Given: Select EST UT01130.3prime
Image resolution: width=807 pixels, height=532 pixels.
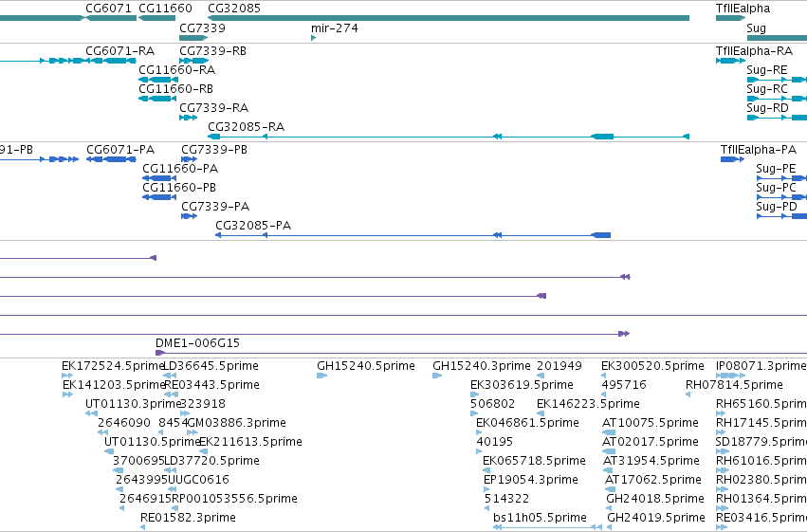Looking at the screenshot, I should click(x=134, y=404).
